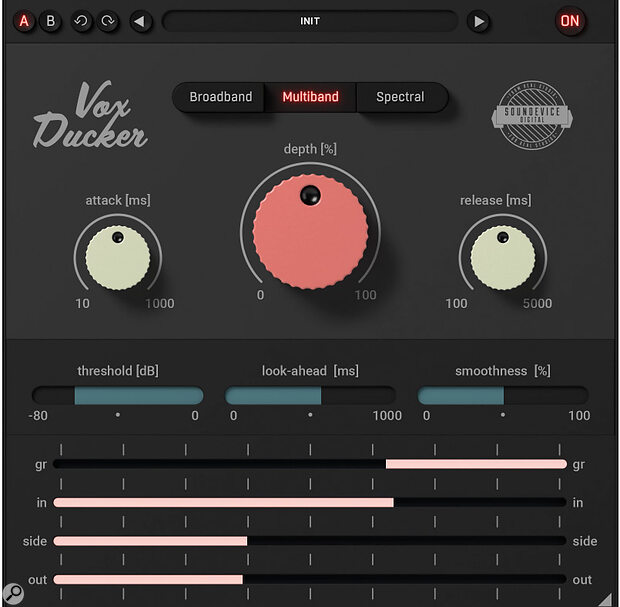Click the gr gain reduction meter
This screenshot has height=607, width=620.
click(310, 464)
